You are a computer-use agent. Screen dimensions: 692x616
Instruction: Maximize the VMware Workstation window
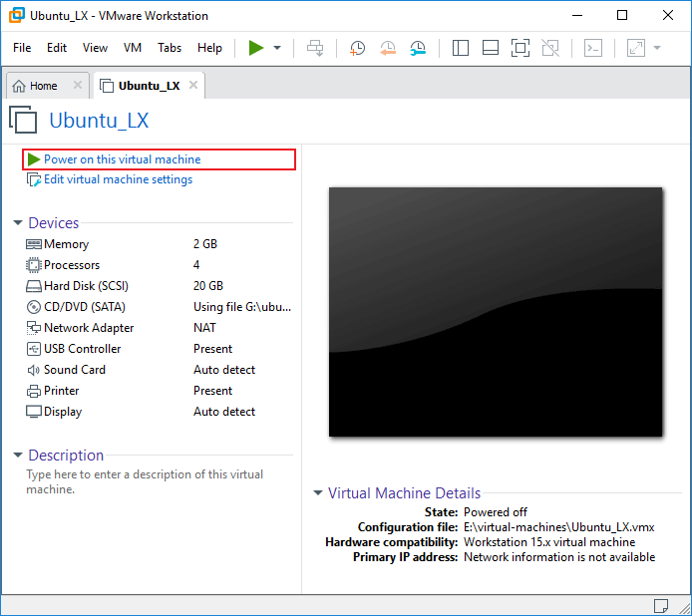(622, 15)
